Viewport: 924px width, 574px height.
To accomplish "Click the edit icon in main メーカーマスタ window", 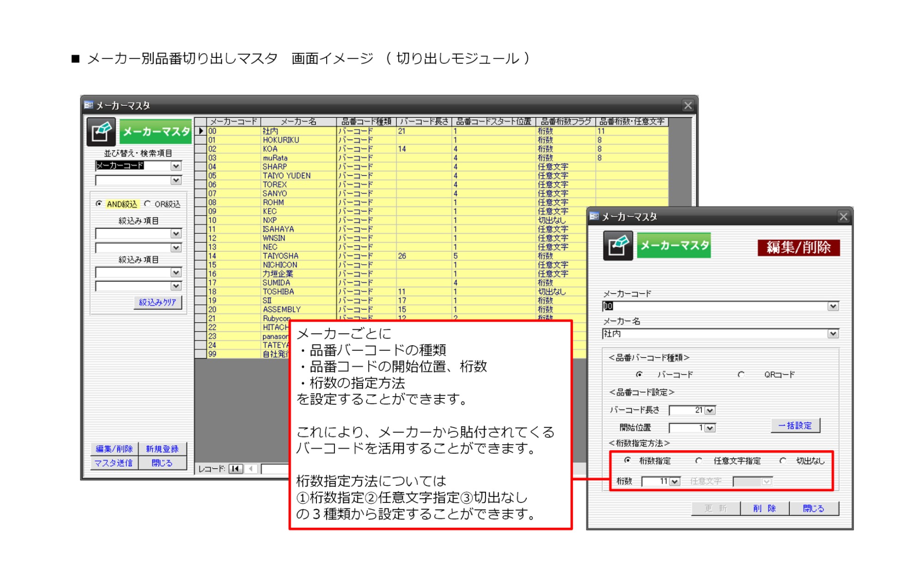I will tap(101, 132).
